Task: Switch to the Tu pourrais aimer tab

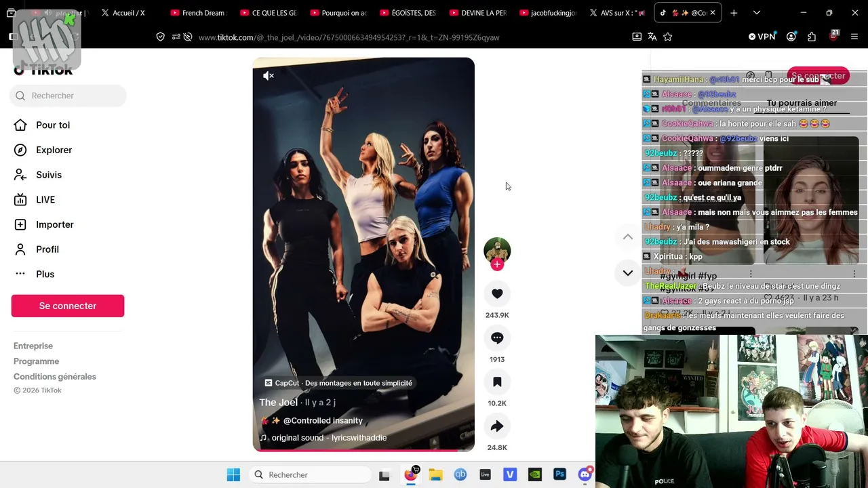Action: click(802, 103)
